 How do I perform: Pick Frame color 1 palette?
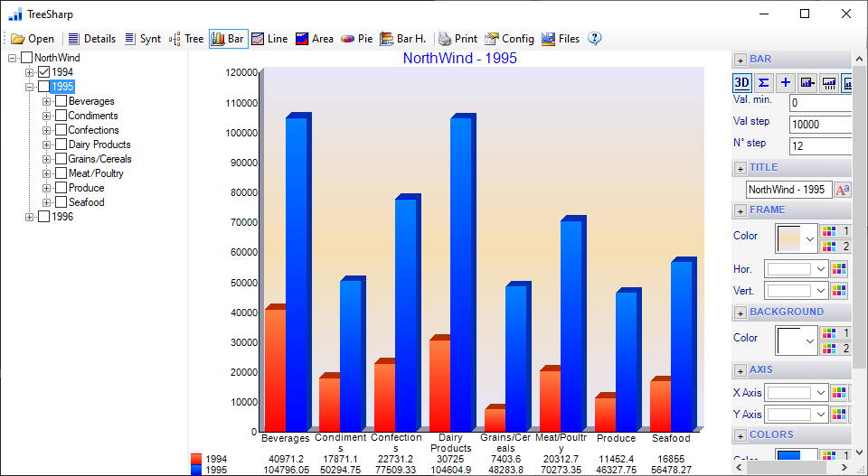[x=835, y=231]
